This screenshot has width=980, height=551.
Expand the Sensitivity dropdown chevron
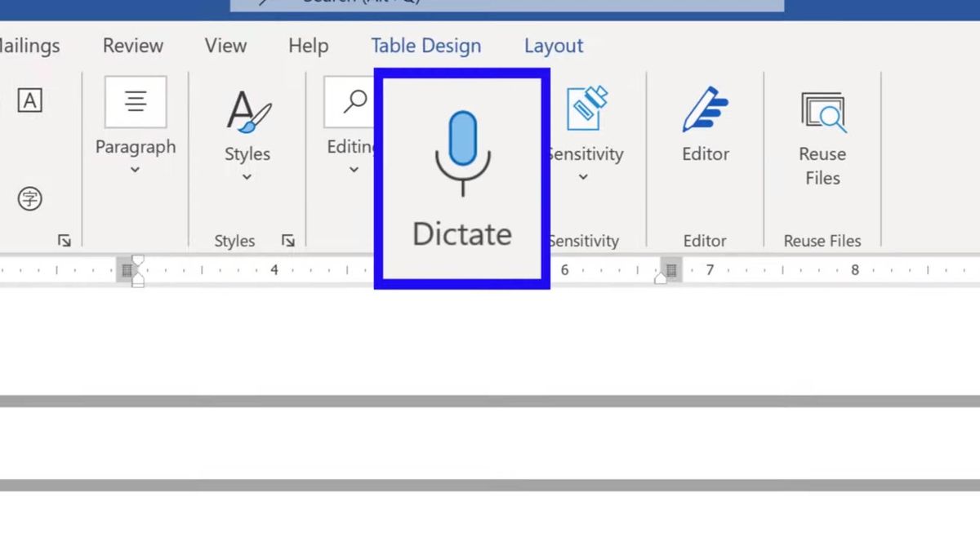pyautogui.click(x=583, y=176)
